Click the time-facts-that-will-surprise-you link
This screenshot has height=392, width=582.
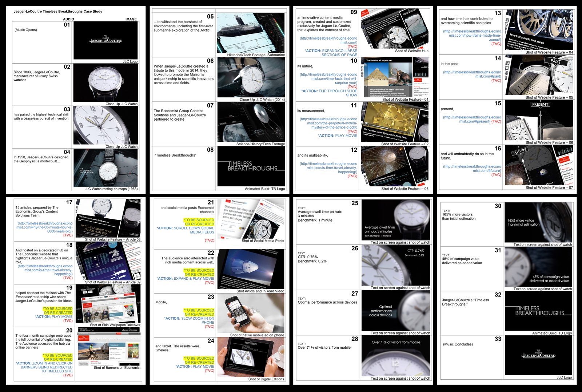tap(328, 78)
